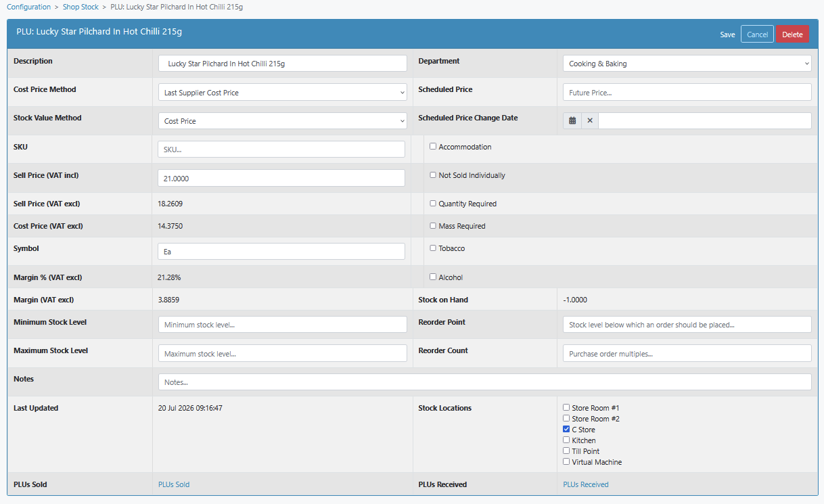Edit the Description field

pyautogui.click(x=283, y=64)
